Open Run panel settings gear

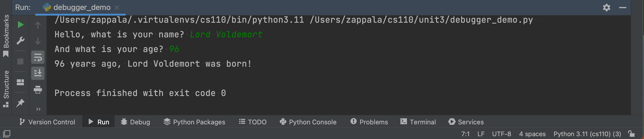tap(606, 8)
